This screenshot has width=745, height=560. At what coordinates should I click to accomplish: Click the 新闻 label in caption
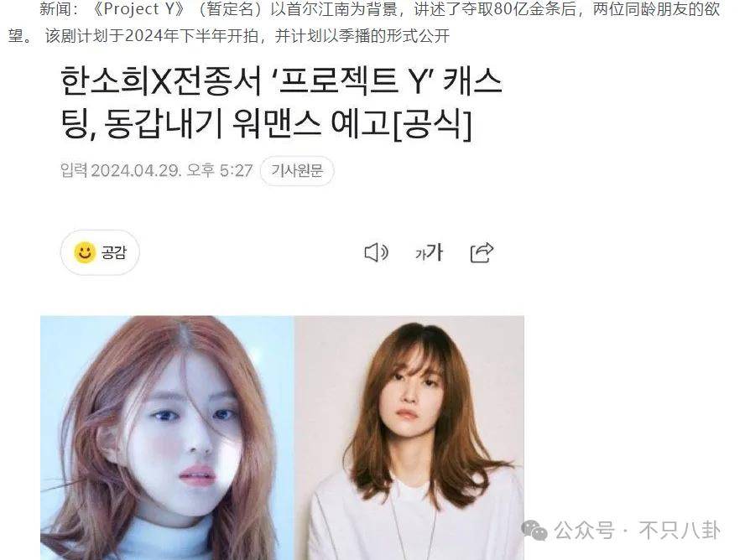[55, 9]
